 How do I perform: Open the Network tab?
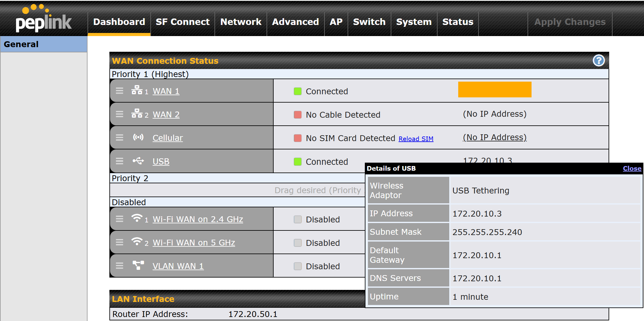(x=241, y=22)
